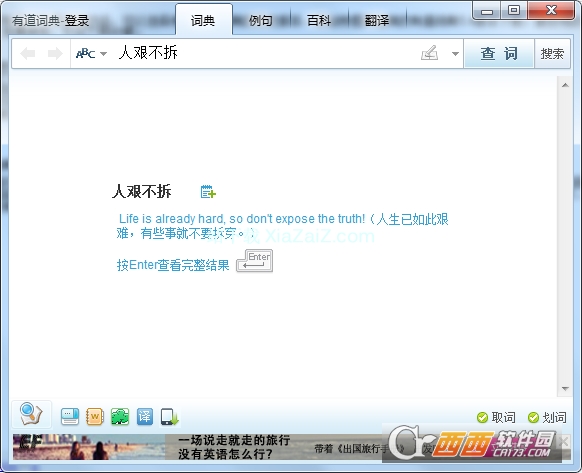This screenshot has height=473, width=582.
Task: Open the 例句 tab
Action: (261, 20)
